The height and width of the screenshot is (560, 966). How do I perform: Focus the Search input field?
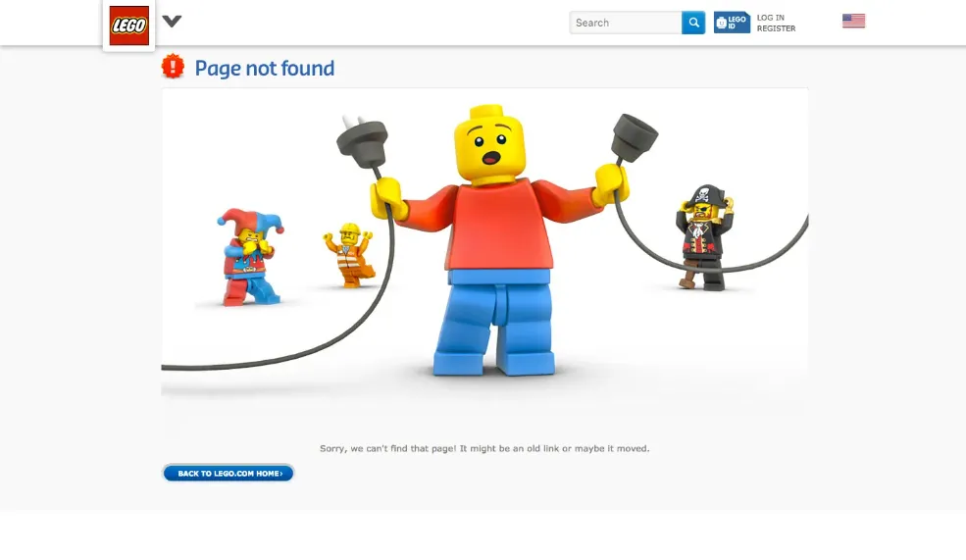626,23
